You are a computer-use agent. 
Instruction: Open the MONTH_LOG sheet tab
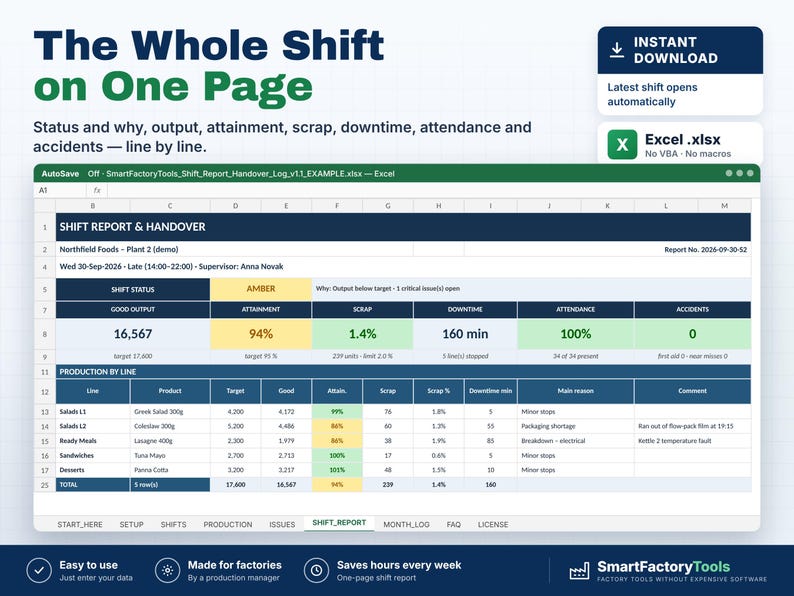coord(406,525)
